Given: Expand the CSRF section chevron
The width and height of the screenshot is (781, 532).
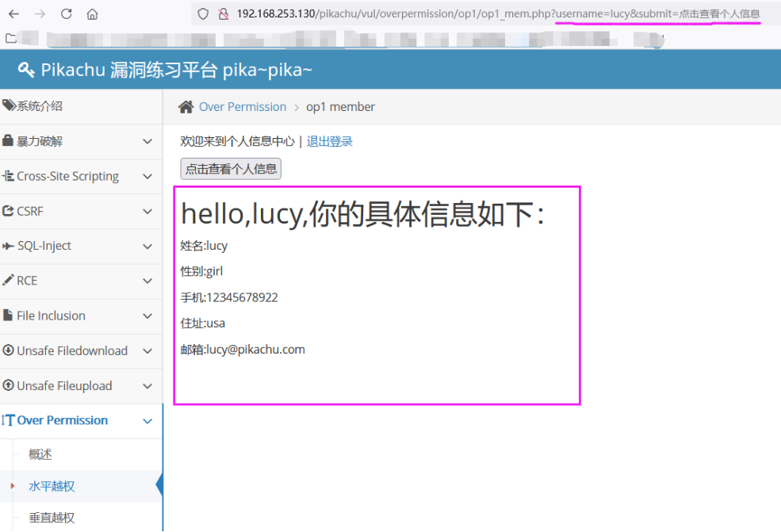Looking at the screenshot, I should [147, 211].
